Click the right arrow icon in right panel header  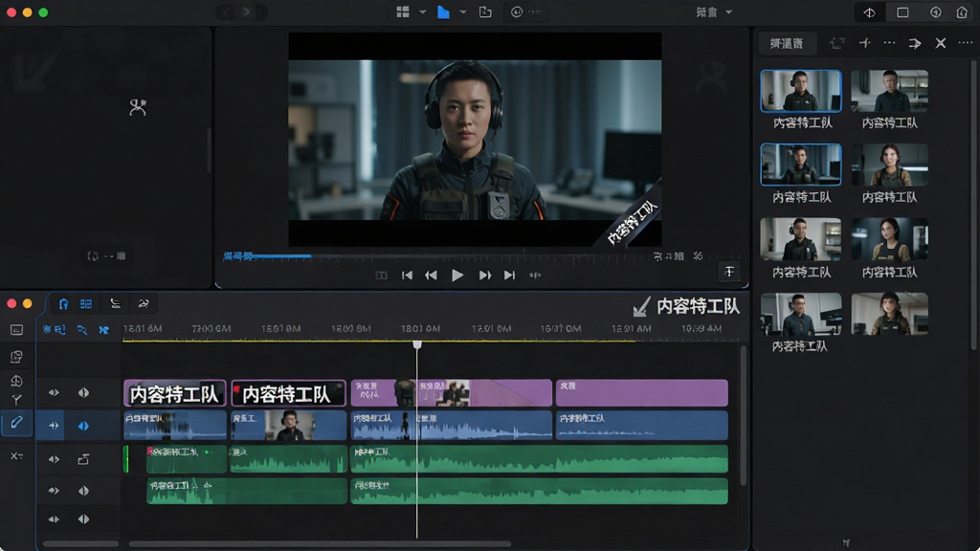click(x=915, y=43)
